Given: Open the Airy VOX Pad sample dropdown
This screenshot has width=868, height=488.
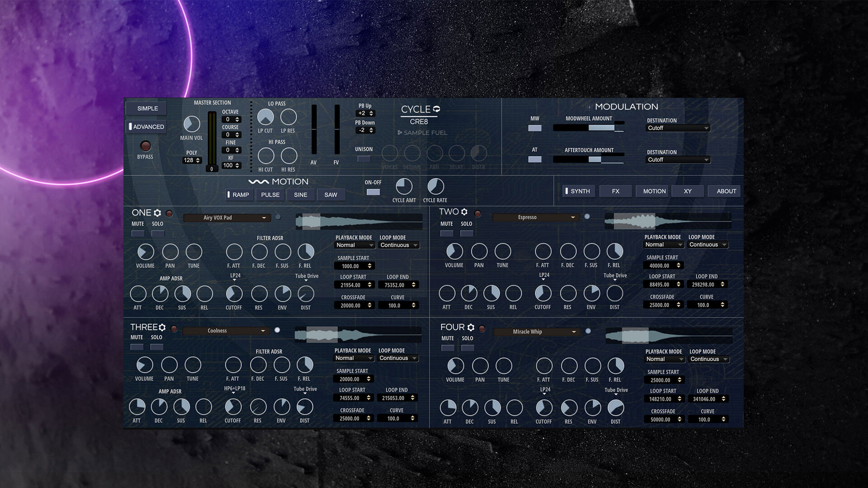Looking at the screenshot, I should tap(227, 218).
